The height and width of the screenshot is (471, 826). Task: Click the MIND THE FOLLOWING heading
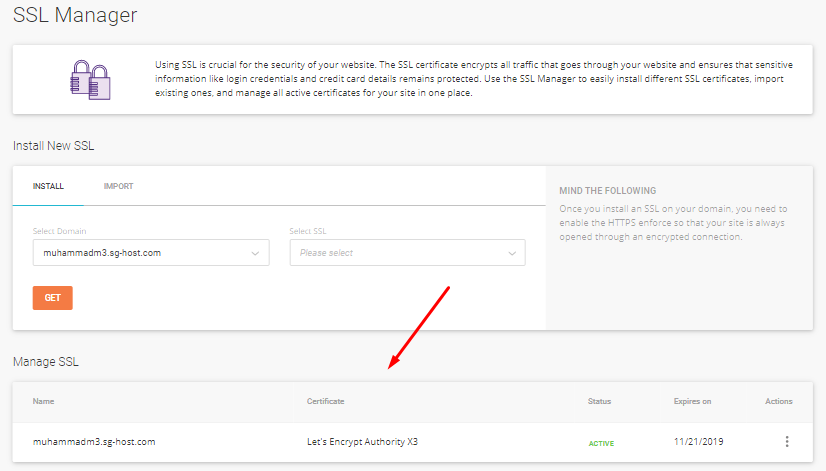click(608, 191)
